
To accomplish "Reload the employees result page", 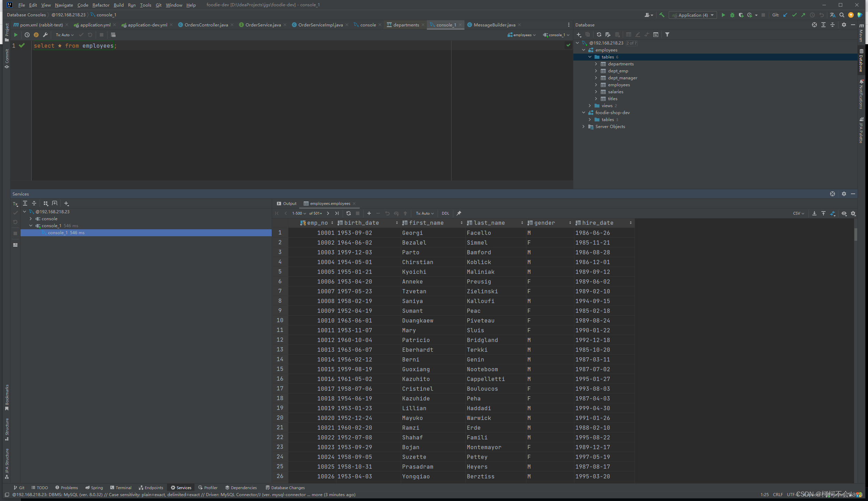I will coord(349,213).
